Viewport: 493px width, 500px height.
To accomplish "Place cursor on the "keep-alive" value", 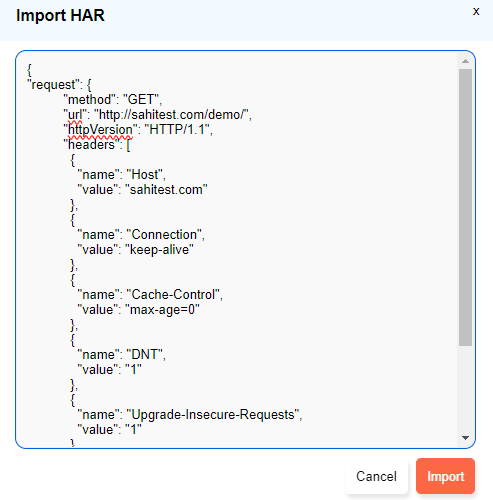I will pos(159,250).
